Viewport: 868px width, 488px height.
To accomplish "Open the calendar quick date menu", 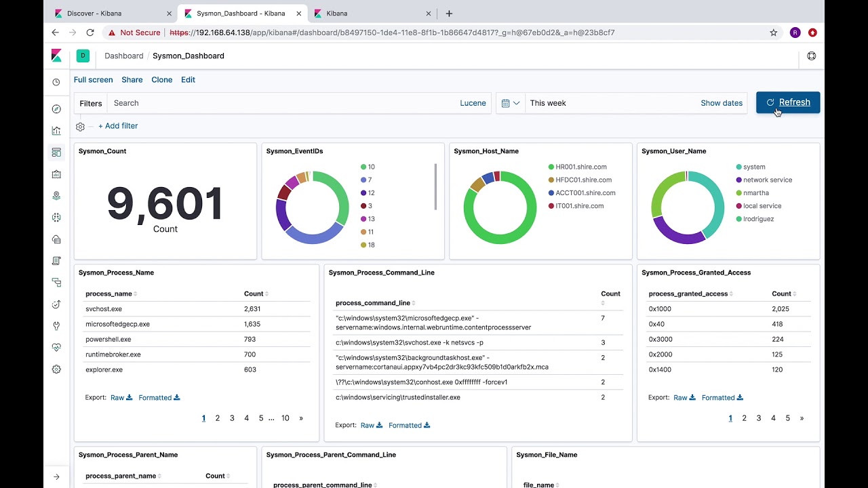I will click(x=510, y=103).
